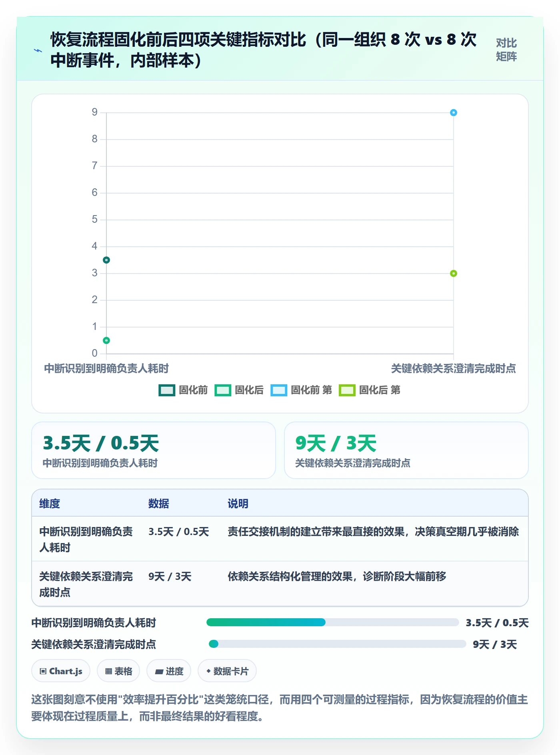This screenshot has height=755, width=560.
Task: Toggle the 固化前 legend swatch
Action: pyautogui.click(x=167, y=390)
